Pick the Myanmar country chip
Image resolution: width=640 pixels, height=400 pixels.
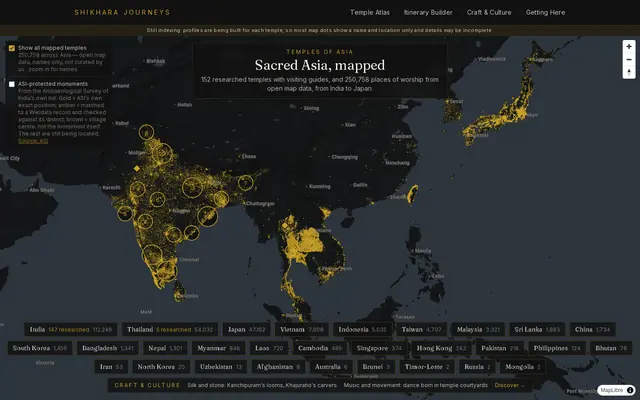[218, 348]
